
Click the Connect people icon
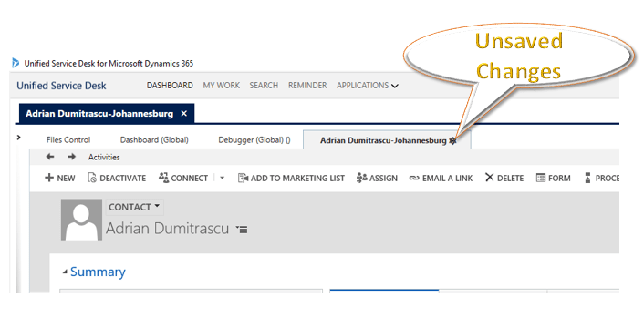tap(163, 177)
